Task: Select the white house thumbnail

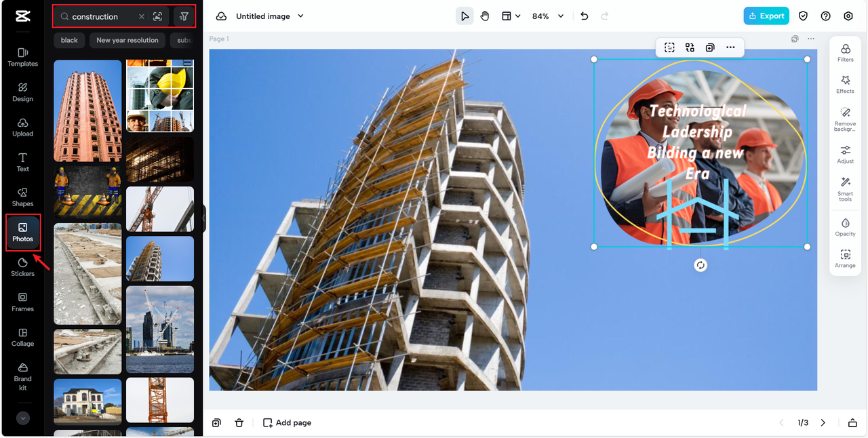Action: (87, 401)
